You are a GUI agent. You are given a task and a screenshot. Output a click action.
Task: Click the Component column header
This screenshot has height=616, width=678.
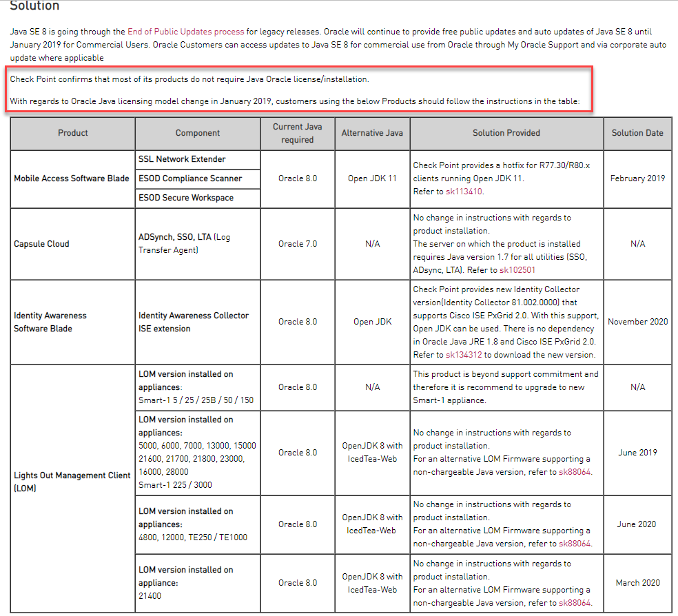(x=198, y=133)
